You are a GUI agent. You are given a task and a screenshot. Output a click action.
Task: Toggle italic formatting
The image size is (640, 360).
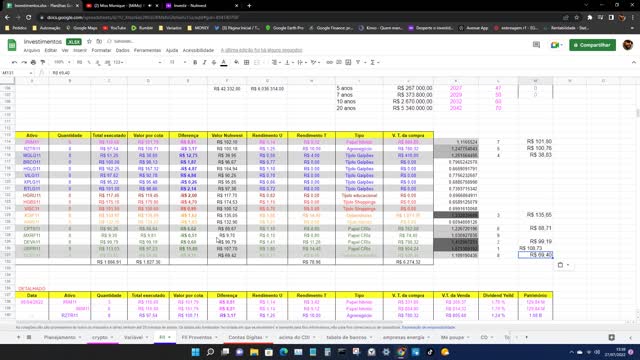[204, 62]
